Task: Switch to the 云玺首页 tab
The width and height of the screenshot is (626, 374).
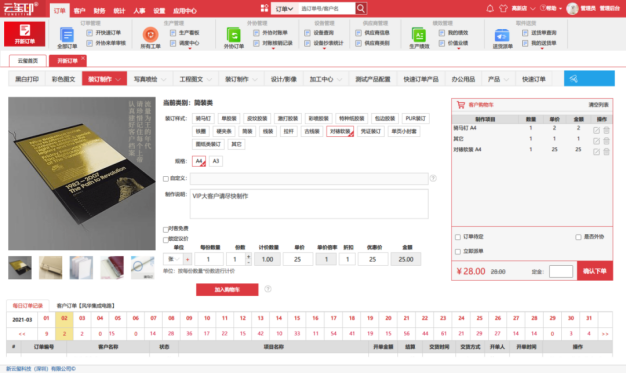Action: (x=28, y=61)
